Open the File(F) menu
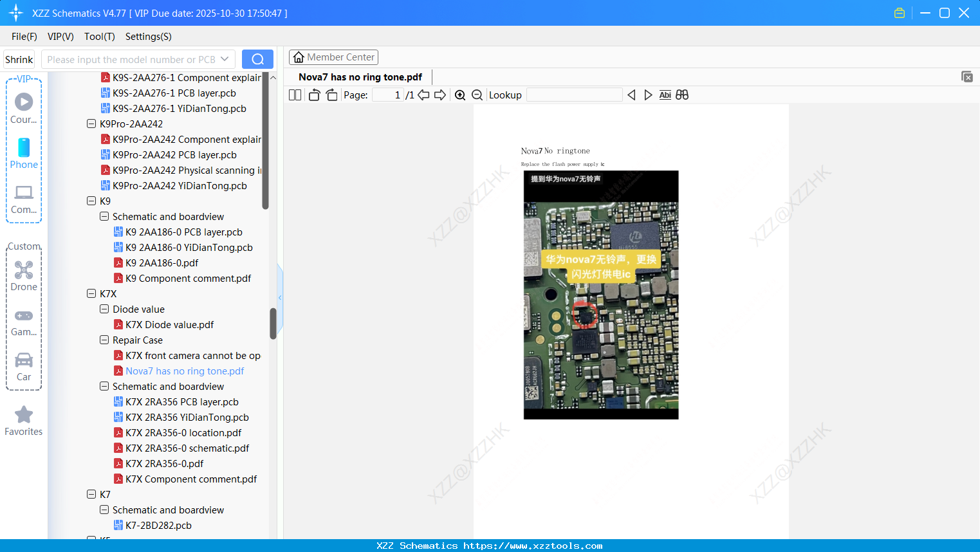 pyautogui.click(x=24, y=37)
